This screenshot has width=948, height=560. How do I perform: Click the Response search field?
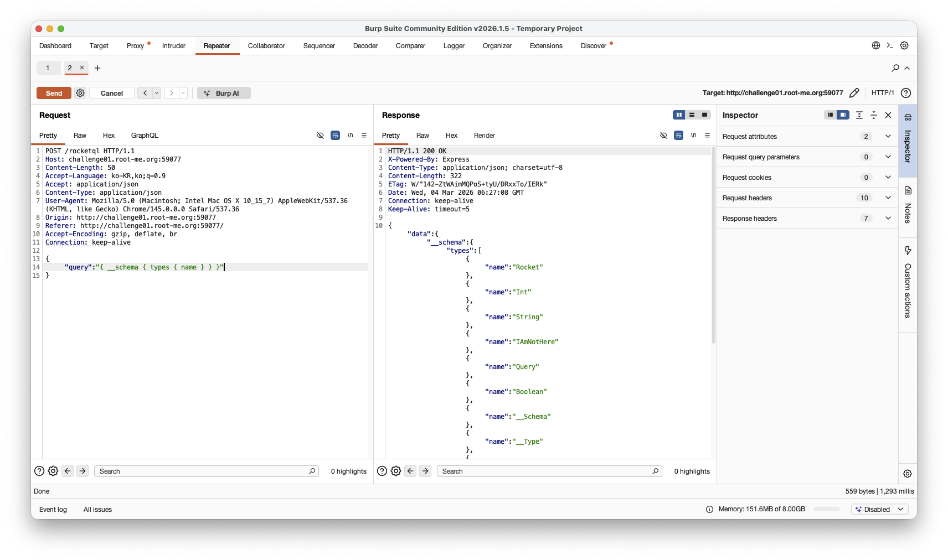click(549, 471)
